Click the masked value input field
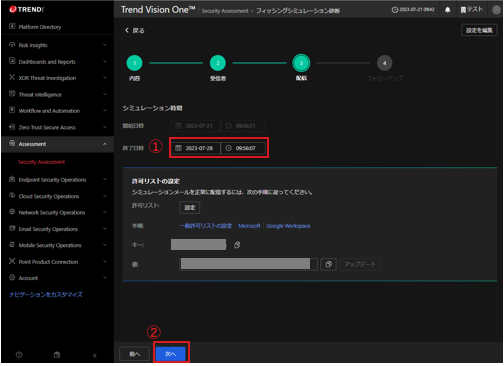The width and height of the screenshot is (504, 366). coord(248,264)
